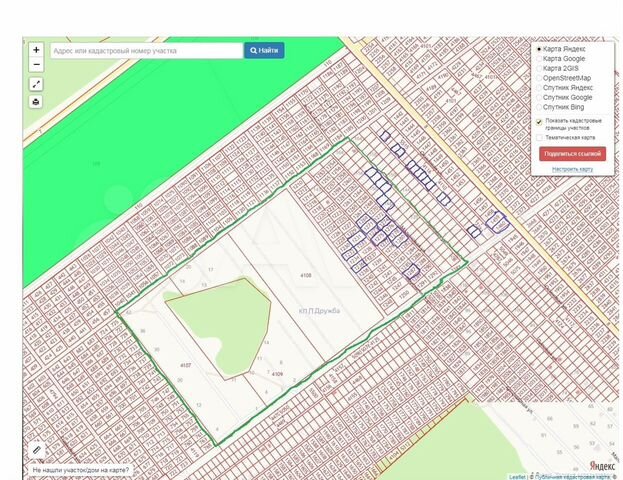The width and height of the screenshot is (623, 480).
Task: Click the print map icon
Action: (x=36, y=101)
